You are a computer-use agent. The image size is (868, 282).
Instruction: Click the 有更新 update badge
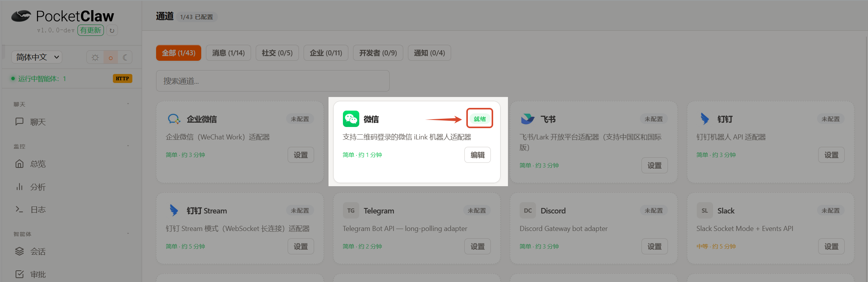click(x=91, y=30)
